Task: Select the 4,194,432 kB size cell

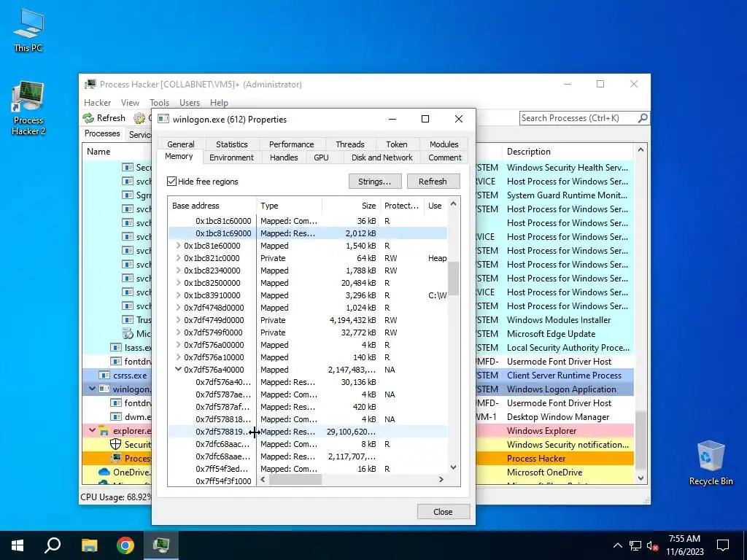Action: coord(352,320)
